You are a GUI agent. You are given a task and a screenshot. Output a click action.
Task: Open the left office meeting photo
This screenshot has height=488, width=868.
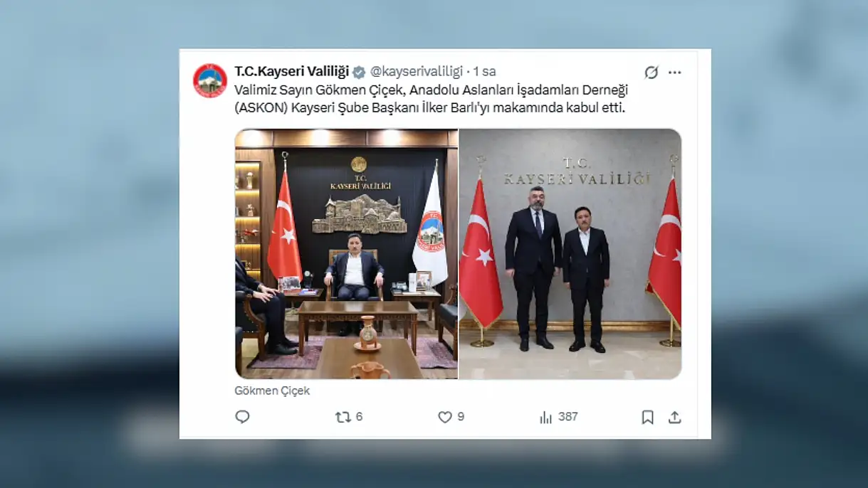pyautogui.click(x=346, y=254)
